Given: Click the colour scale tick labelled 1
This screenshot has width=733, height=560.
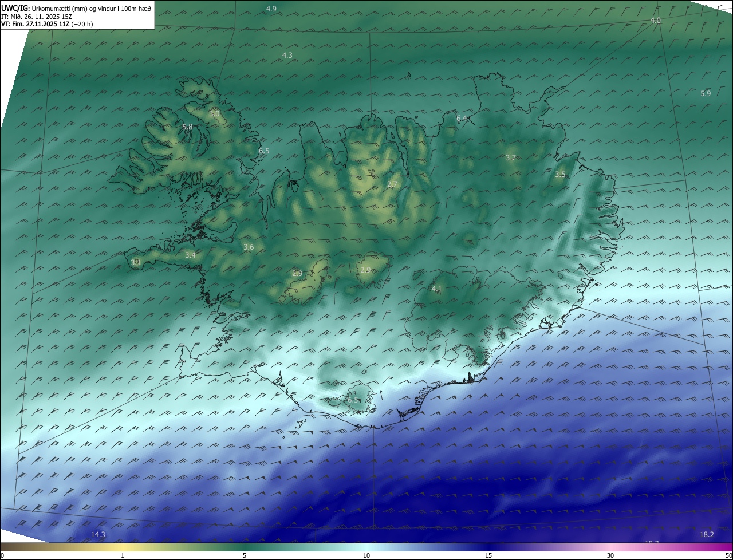Looking at the screenshot, I should [123, 555].
